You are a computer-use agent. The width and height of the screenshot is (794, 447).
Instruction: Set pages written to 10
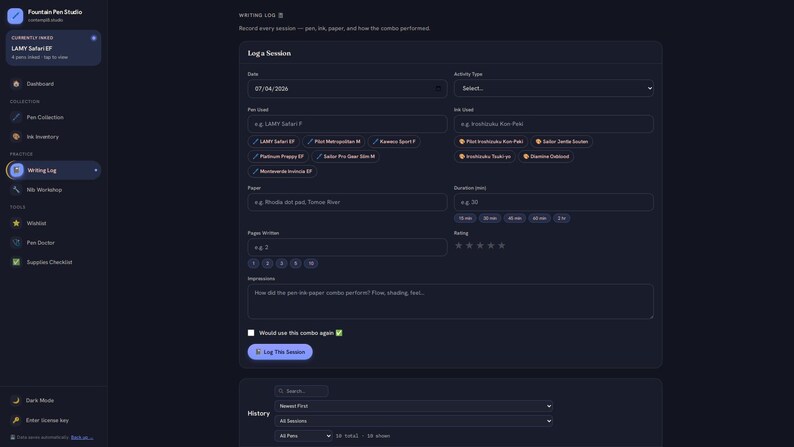click(x=311, y=263)
